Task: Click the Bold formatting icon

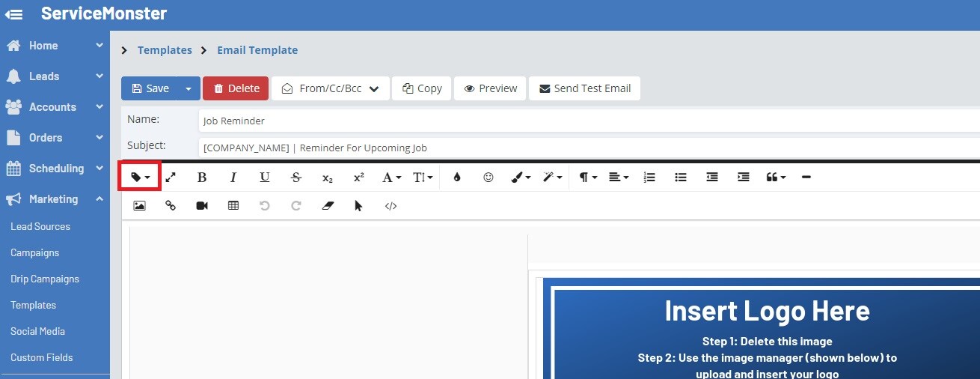Action: pyautogui.click(x=202, y=178)
